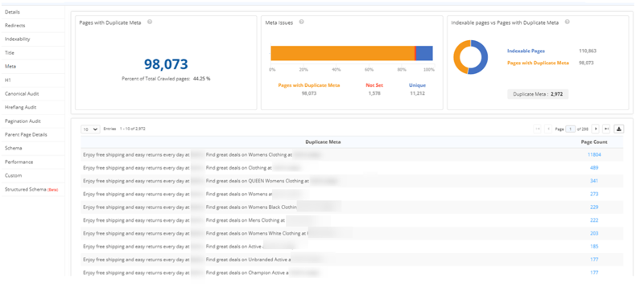Open Hreflang Audit section

pyautogui.click(x=21, y=108)
